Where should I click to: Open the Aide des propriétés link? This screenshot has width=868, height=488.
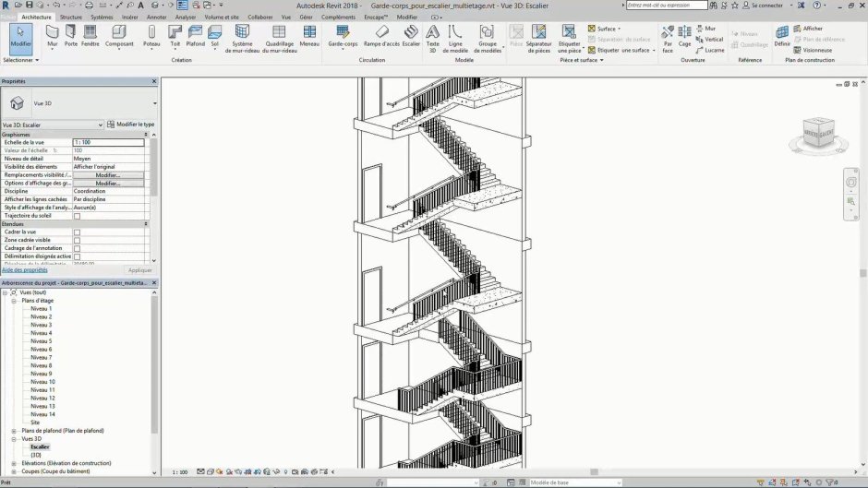click(x=25, y=270)
